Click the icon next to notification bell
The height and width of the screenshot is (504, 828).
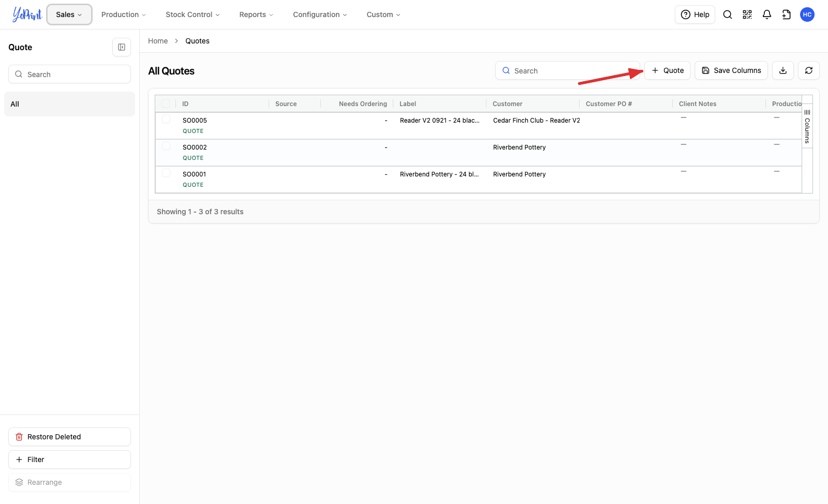tap(787, 14)
